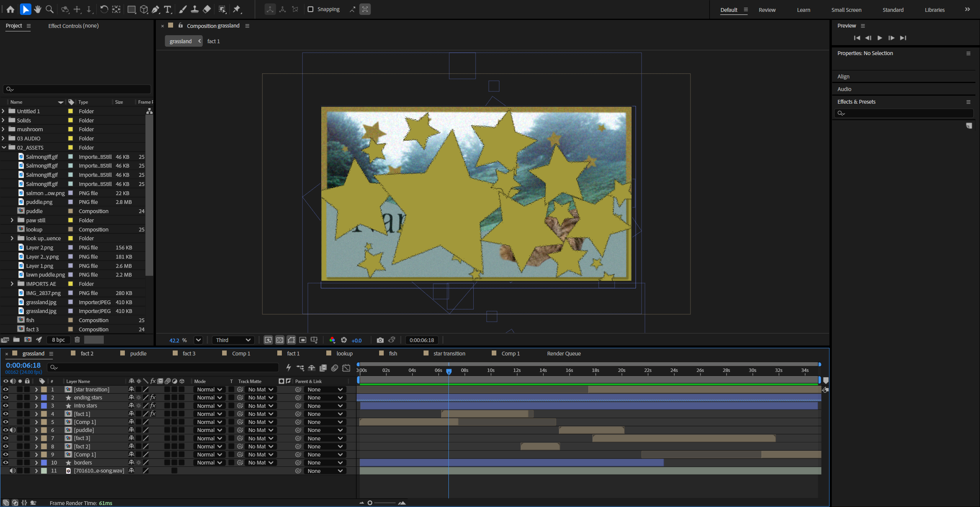The image size is (980, 507).
Task: Open the Render Queue tab
Action: point(564,354)
